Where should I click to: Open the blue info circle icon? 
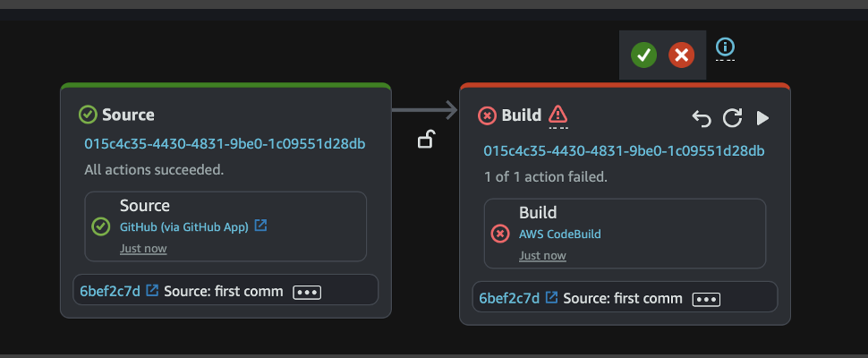725,47
